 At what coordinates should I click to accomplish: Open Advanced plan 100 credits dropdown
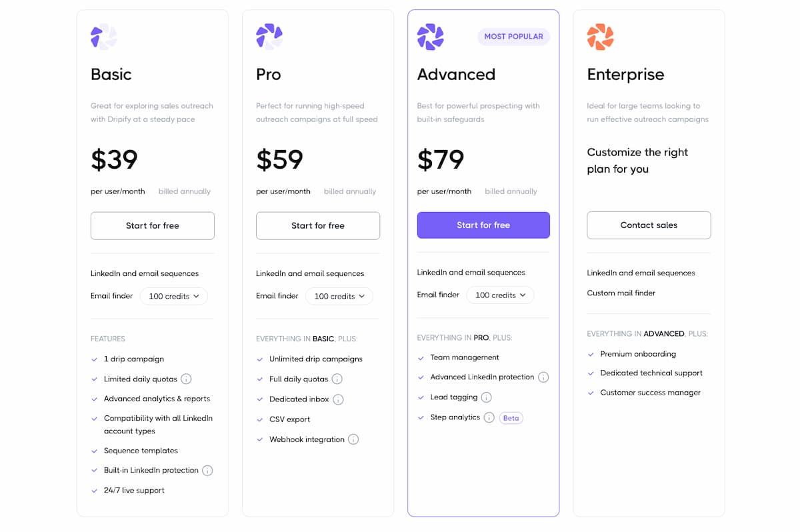coord(500,295)
